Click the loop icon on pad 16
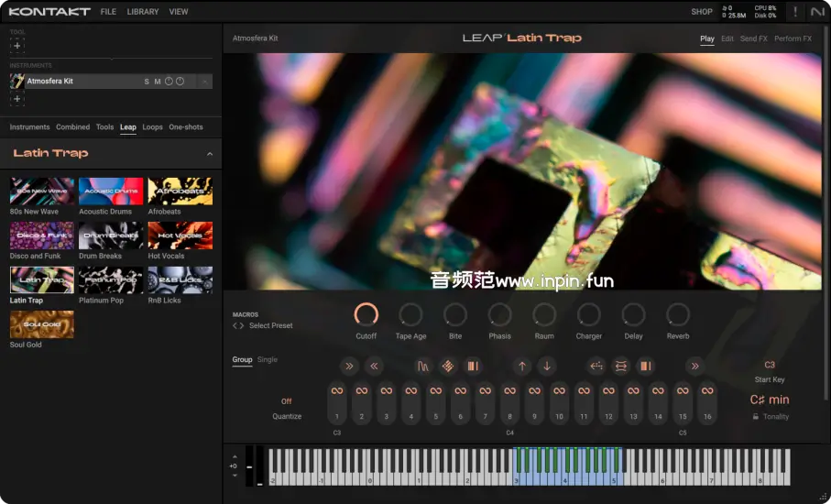This screenshot has width=831, height=504. point(707,391)
